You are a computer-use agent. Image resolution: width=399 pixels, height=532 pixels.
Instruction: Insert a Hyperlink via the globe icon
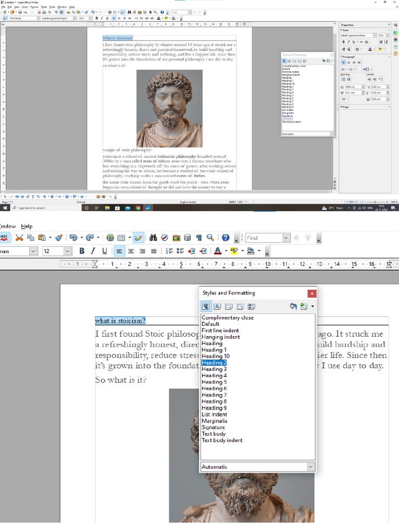110,238
